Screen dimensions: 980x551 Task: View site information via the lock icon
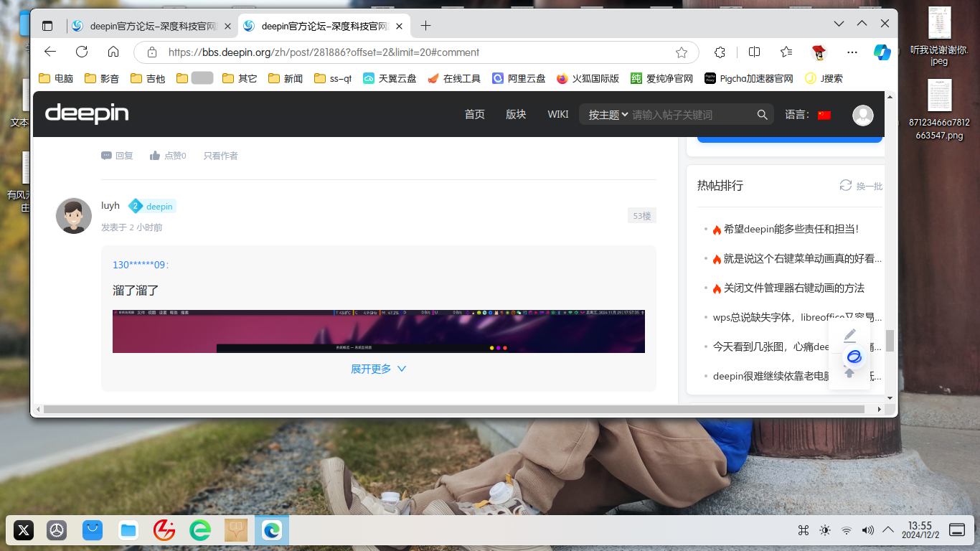tap(151, 52)
